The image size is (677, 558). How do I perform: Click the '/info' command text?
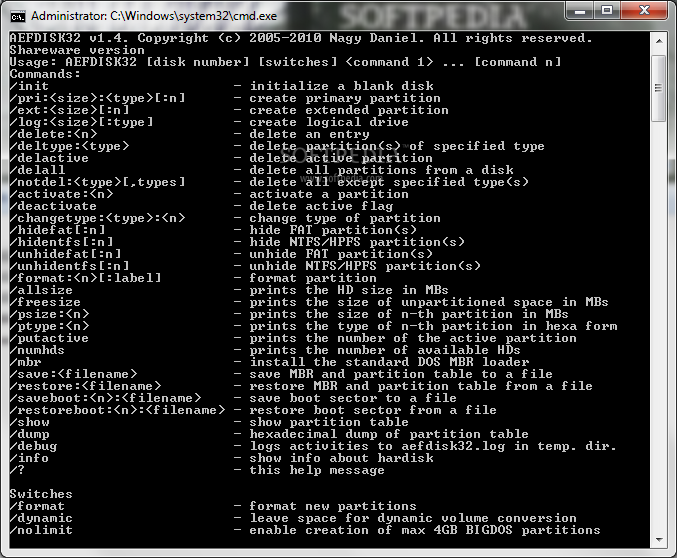click(29, 458)
